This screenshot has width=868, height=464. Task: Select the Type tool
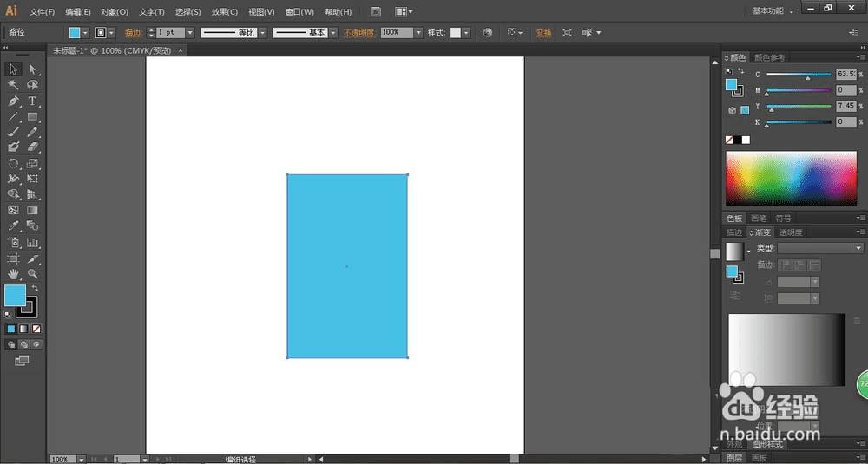pyautogui.click(x=33, y=101)
